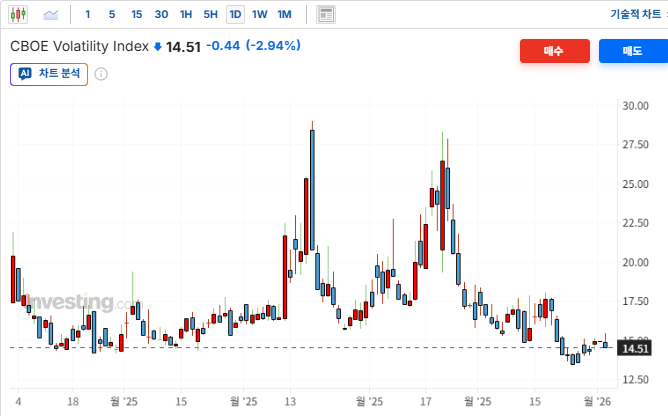The width and height of the screenshot is (668, 416).
Task: Click the 25.00 price axis label
Action: [x=635, y=184]
